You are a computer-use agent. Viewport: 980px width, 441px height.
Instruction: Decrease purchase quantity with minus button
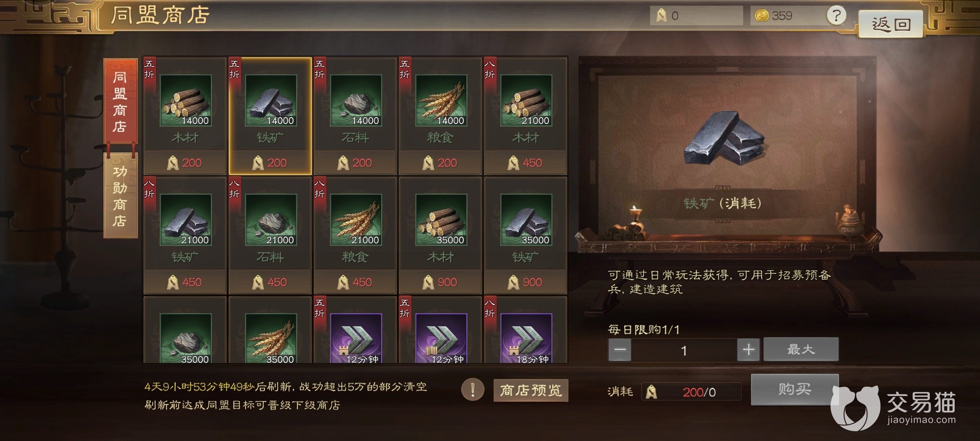(x=620, y=350)
